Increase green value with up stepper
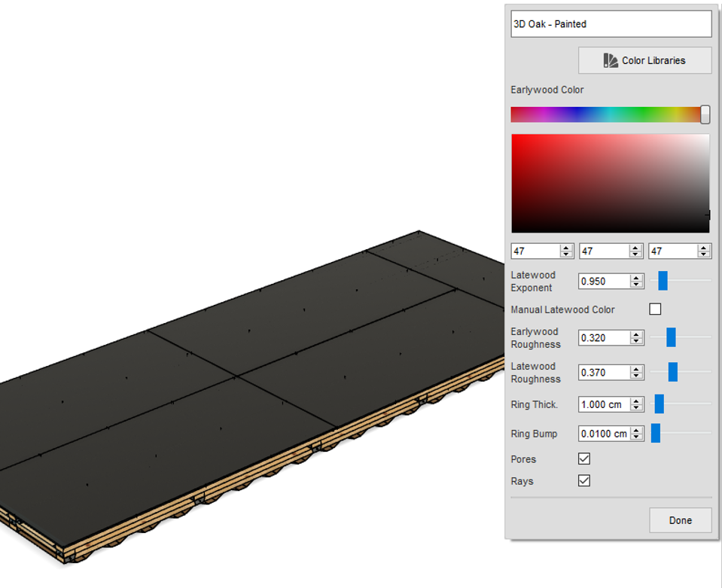 [x=635, y=248]
